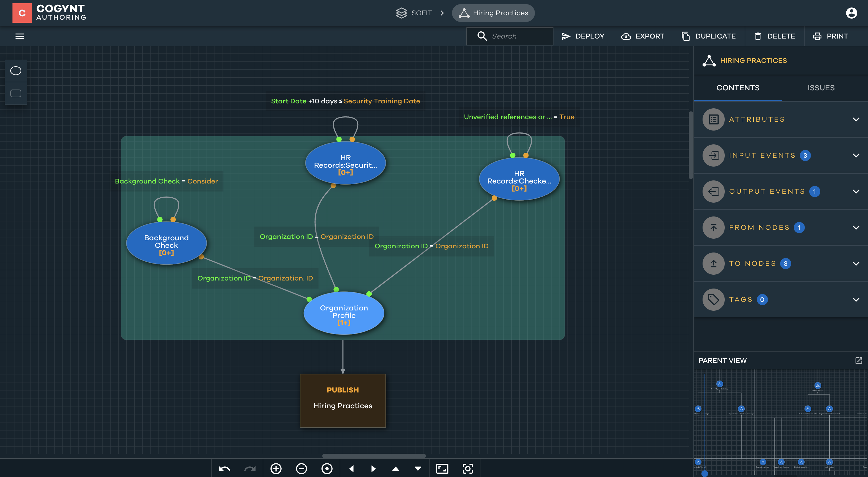Click the focus selection frame icon
Viewport: 868px width, 477px height.
pos(468,469)
